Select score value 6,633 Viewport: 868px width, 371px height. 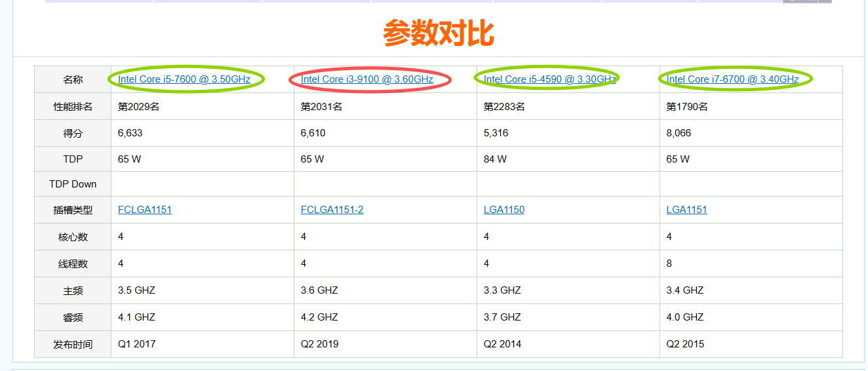tap(130, 133)
